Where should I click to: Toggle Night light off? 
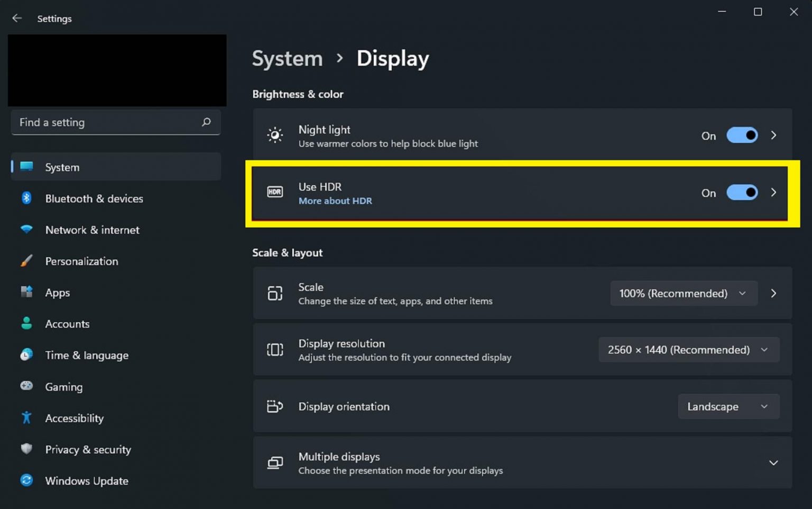(x=742, y=135)
